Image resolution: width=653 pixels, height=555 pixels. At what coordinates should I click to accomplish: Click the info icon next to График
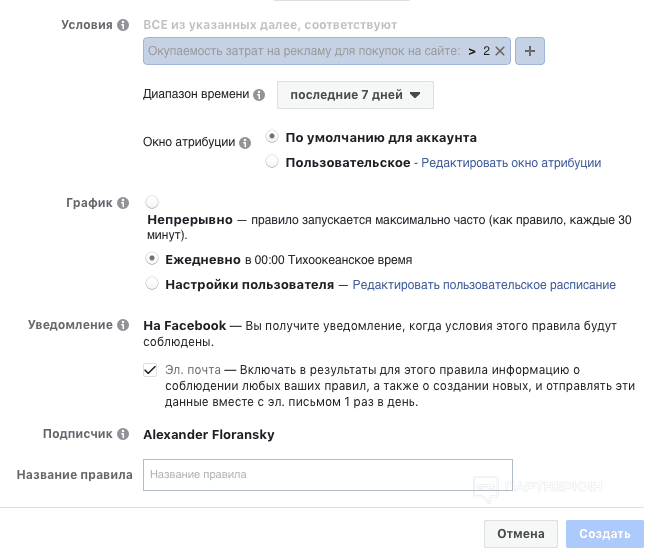[122, 203]
